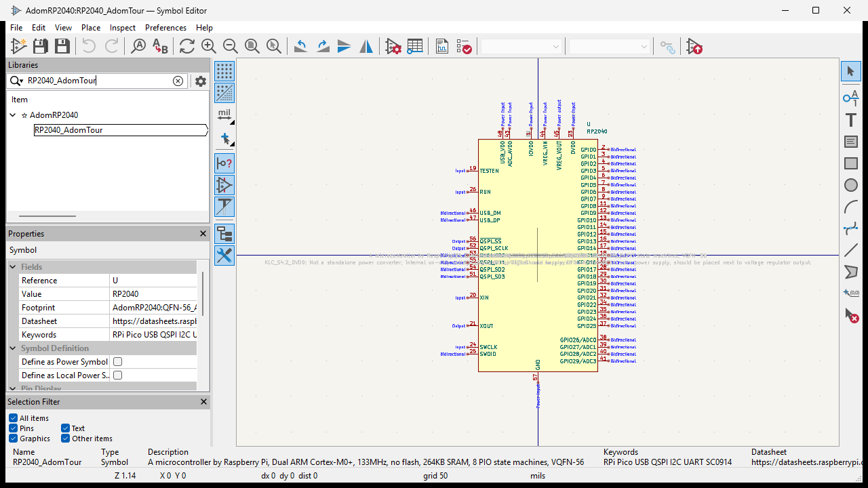Image resolution: width=868 pixels, height=488 pixels.
Task: Open the Find tool
Action: coord(138,46)
